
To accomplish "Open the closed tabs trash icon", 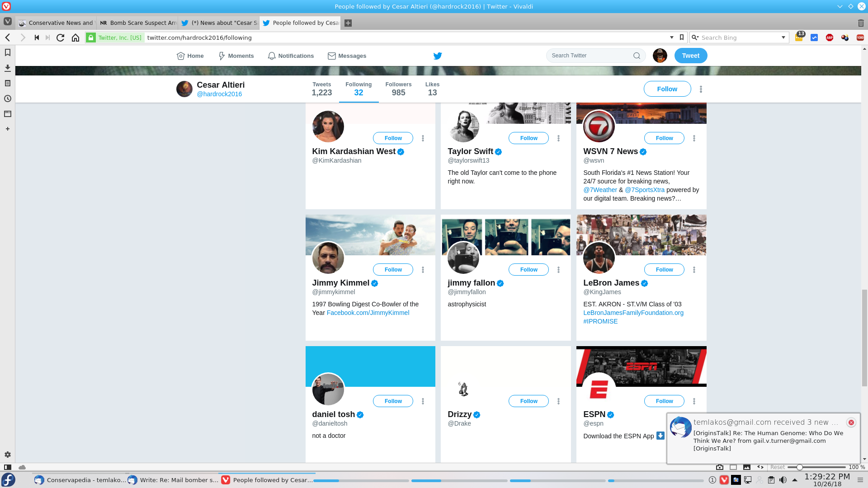I will (860, 23).
